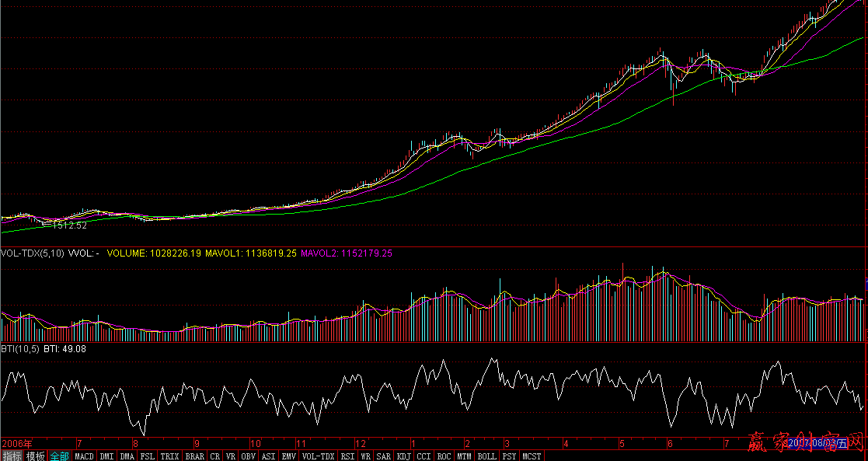This screenshot has width=868, height=461.
Task: Select the TRIX indicator tab
Action: pos(169,456)
